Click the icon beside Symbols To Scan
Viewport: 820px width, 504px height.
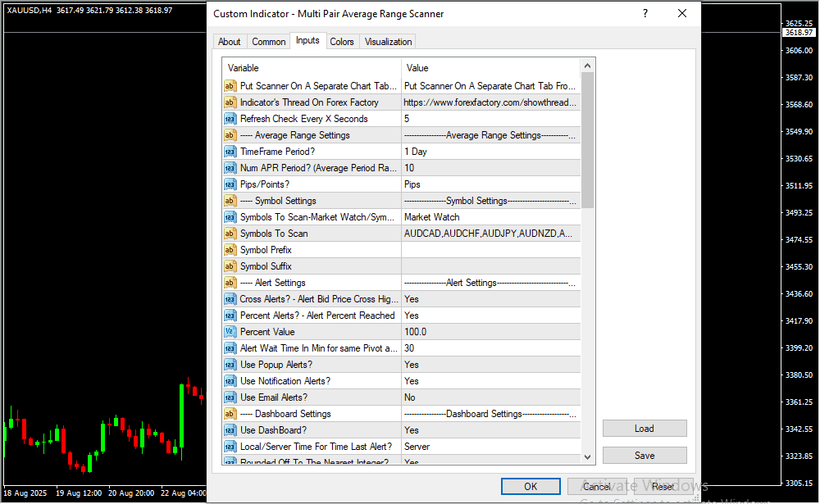[x=230, y=234]
